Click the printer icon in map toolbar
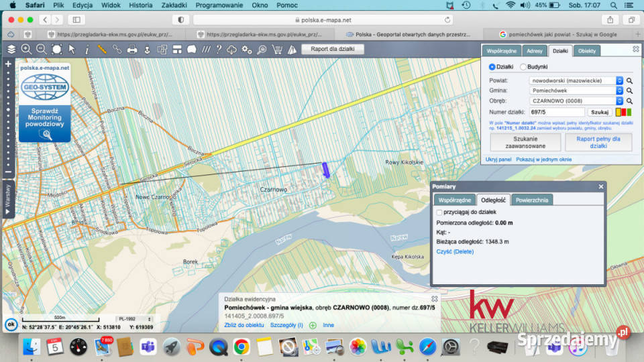 pos(132,49)
